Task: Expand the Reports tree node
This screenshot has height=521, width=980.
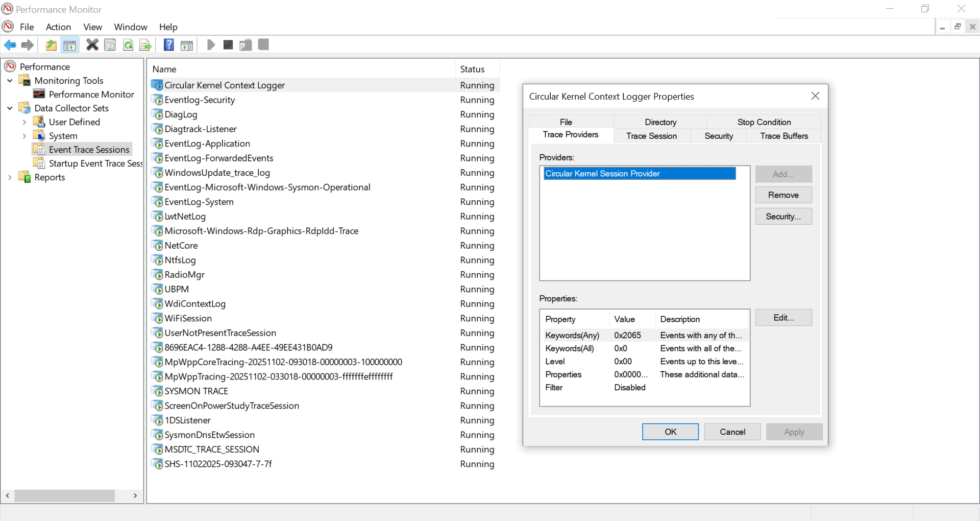Action: [x=10, y=177]
